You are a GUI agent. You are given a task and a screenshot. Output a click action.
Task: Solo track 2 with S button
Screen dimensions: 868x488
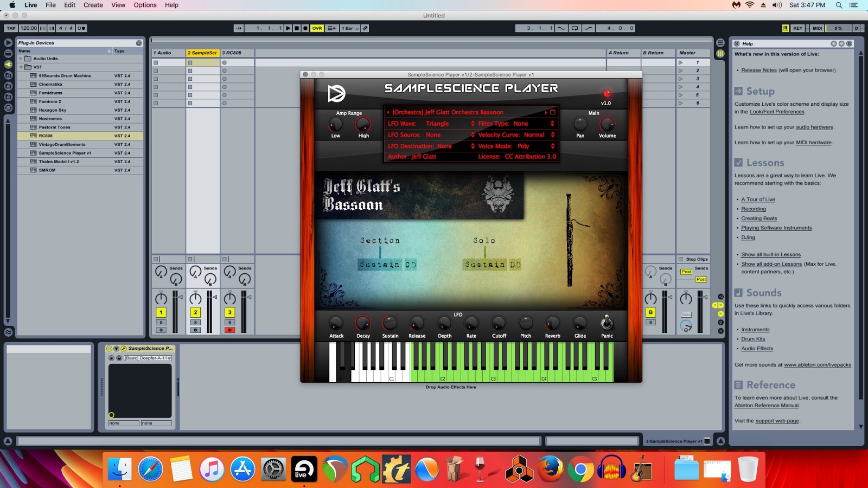[x=195, y=323]
